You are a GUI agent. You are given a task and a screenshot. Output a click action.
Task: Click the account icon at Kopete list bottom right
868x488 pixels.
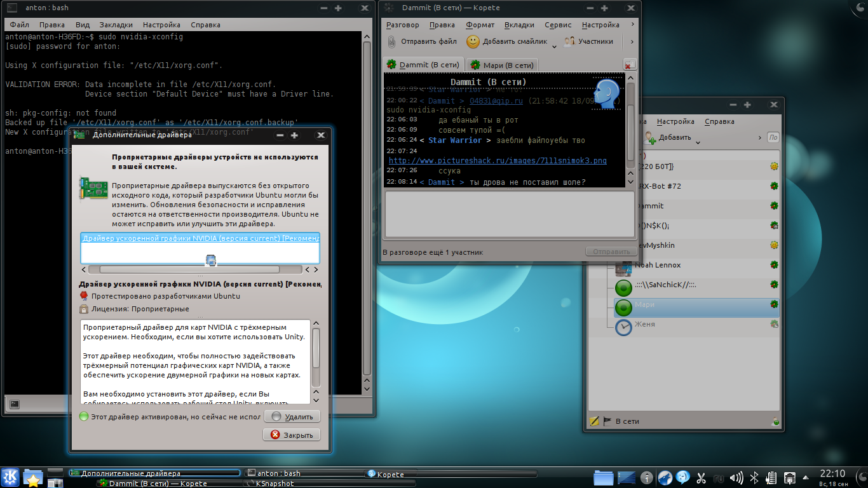pyautogui.click(x=775, y=421)
